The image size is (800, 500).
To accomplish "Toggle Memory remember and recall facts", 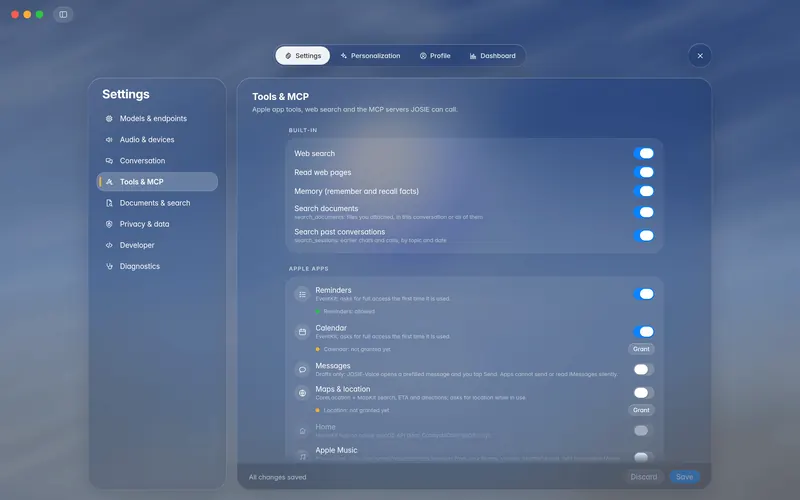I will [x=643, y=191].
